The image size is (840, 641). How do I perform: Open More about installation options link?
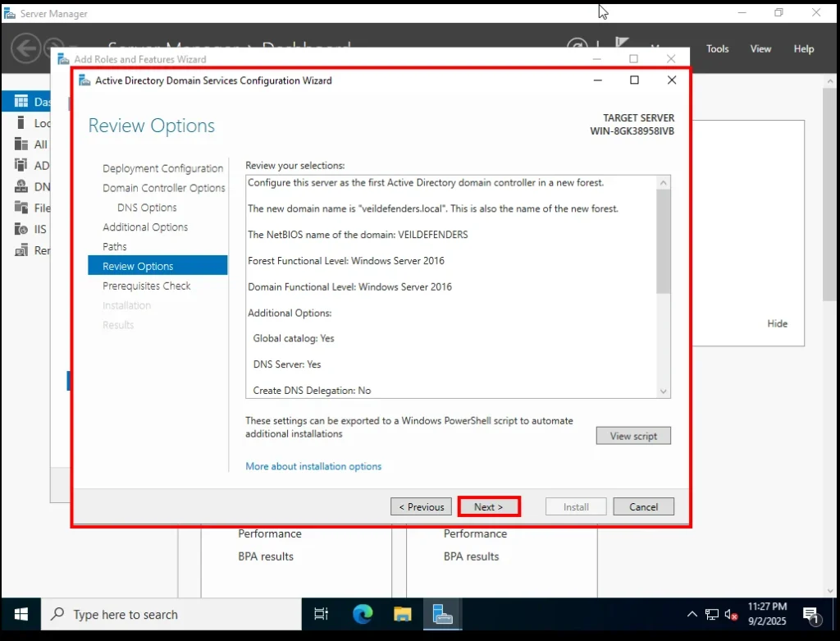click(313, 466)
